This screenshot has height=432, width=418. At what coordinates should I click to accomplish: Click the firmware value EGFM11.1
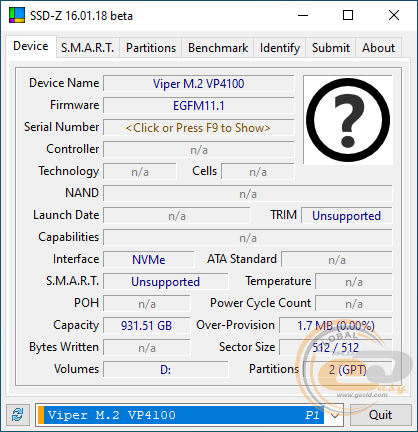pos(198,106)
